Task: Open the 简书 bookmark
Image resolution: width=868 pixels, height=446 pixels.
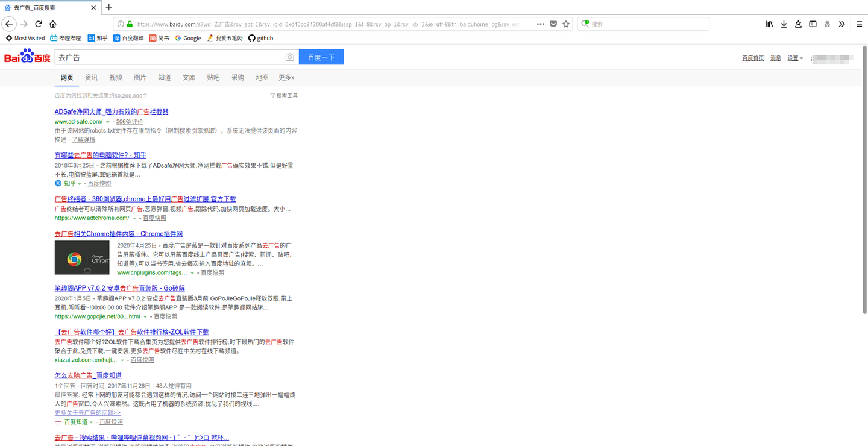Action: [x=159, y=38]
